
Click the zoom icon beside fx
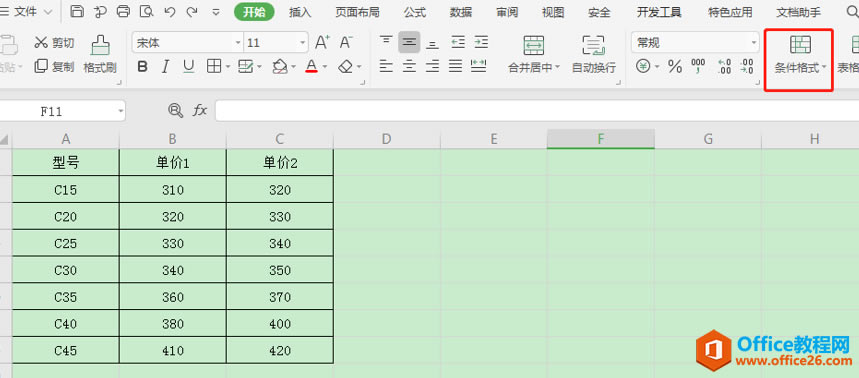pos(175,111)
